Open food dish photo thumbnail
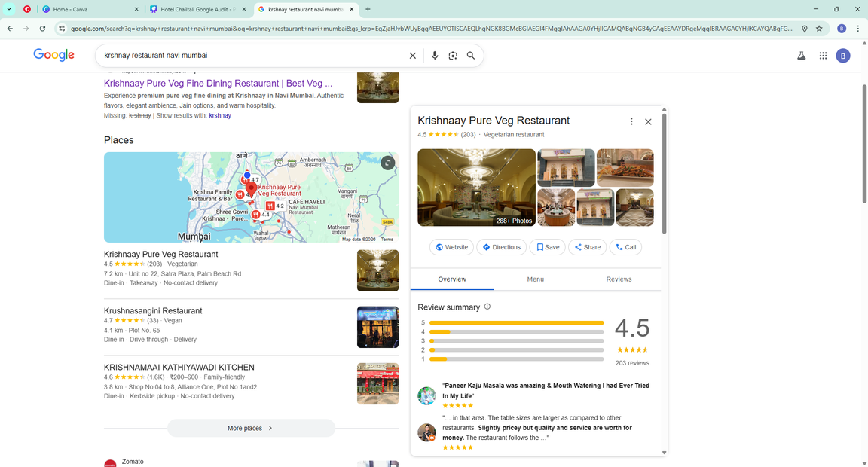Viewport: 868px width, 467px height. coord(625,168)
